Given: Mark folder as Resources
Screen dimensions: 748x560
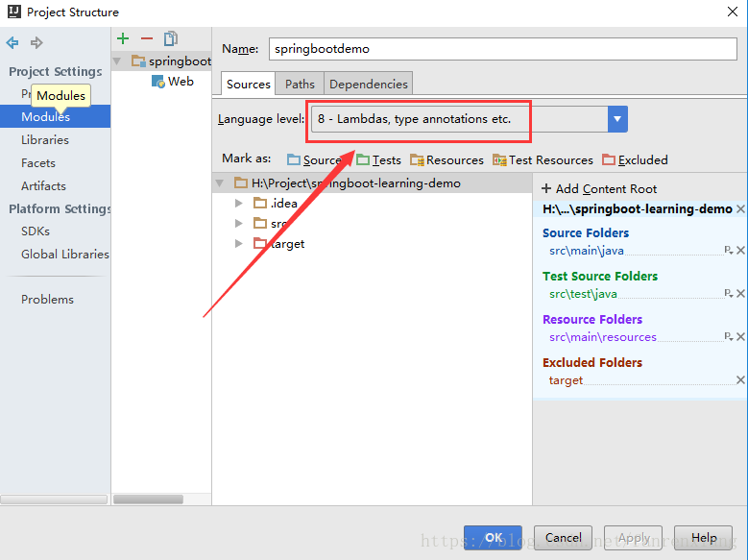Looking at the screenshot, I should (446, 160).
